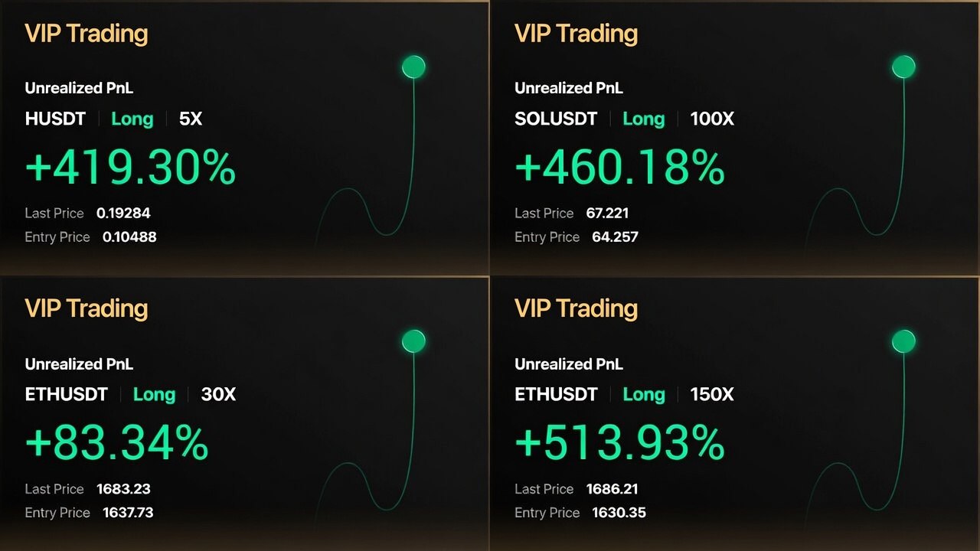Click the 150X leverage label
Image resolution: width=980 pixels, height=551 pixels.
tap(712, 394)
